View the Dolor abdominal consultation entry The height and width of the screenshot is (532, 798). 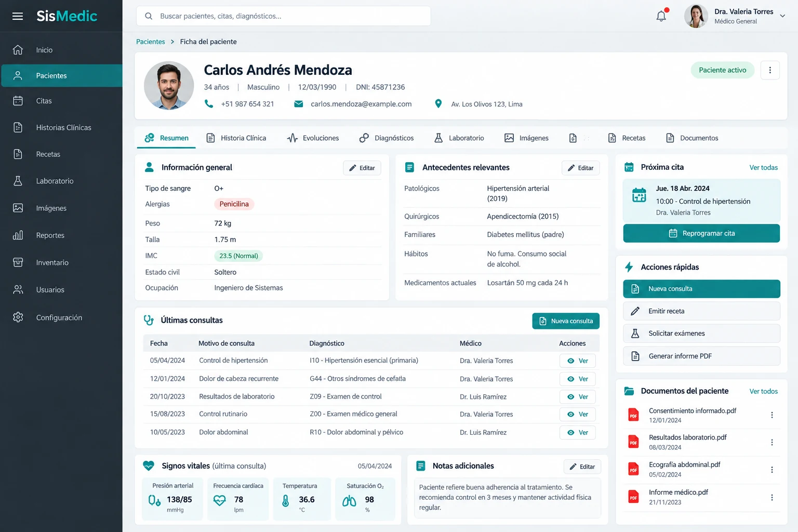point(578,432)
